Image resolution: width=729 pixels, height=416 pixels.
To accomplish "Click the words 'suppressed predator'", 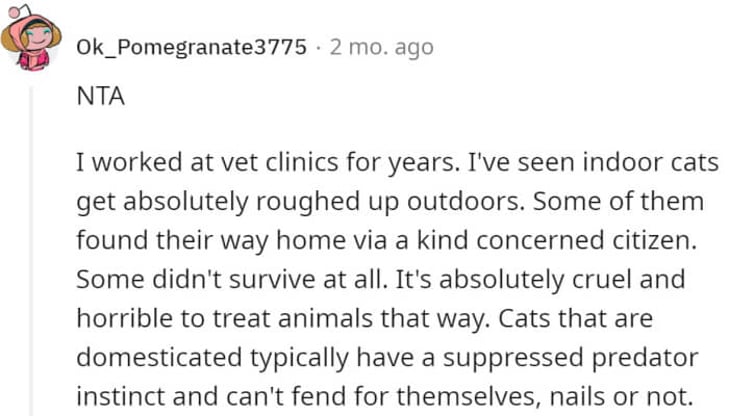I will pyautogui.click(x=570, y=358).
